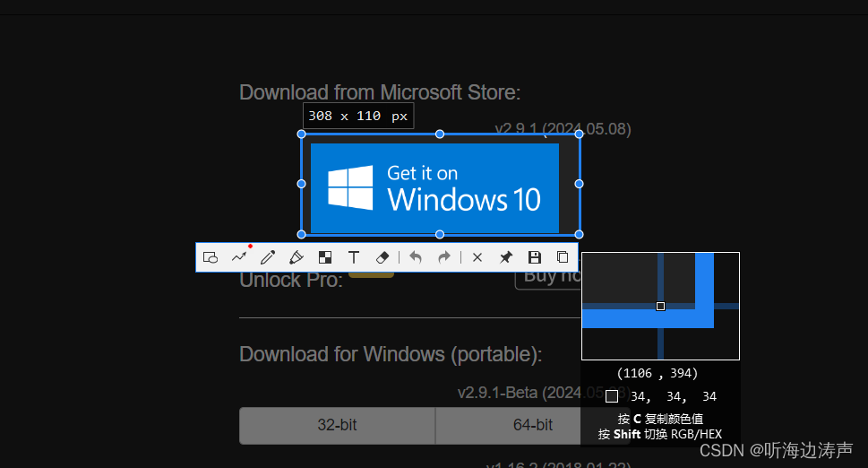This screenshot has height=468, width=868.
Task: Select the text annotation tool
Action: pyautogui.click(x=354, y=257)
